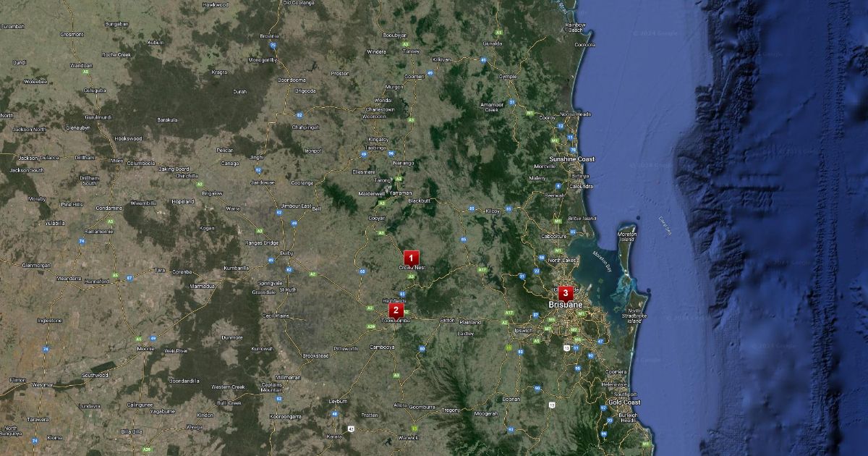Viewport: 868px width, 456px height.
Task: Click the Westmar place label
Action: pyautogui.click(x=43, y=384)
